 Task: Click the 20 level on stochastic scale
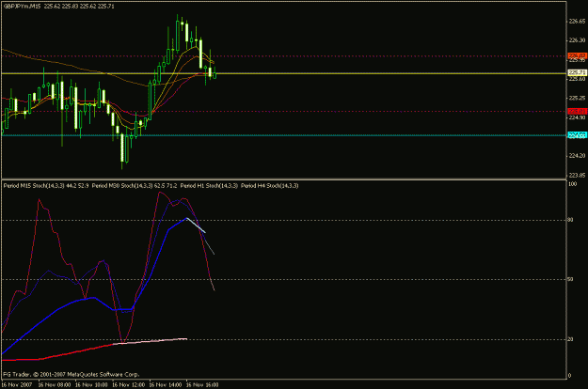571,339
